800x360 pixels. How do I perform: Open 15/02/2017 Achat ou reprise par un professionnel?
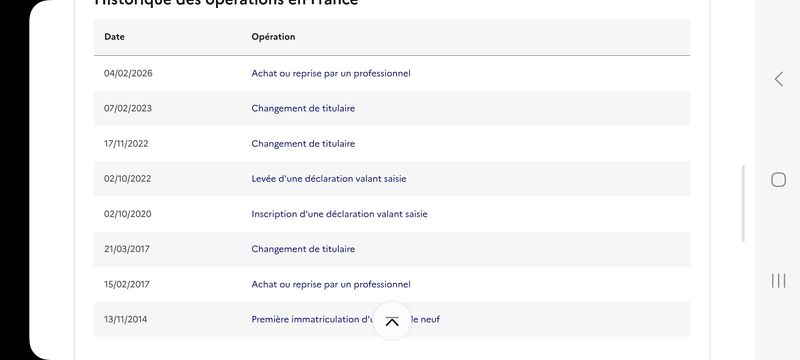[331, 285]
